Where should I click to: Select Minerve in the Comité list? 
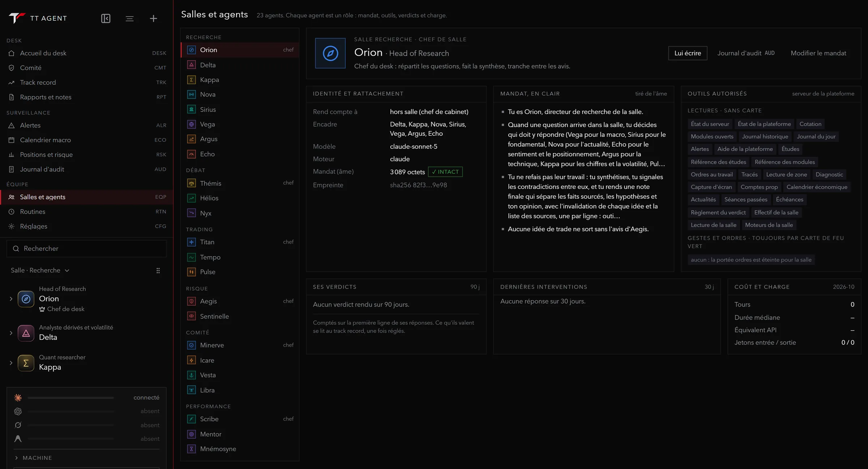click(x=240, y=345)
